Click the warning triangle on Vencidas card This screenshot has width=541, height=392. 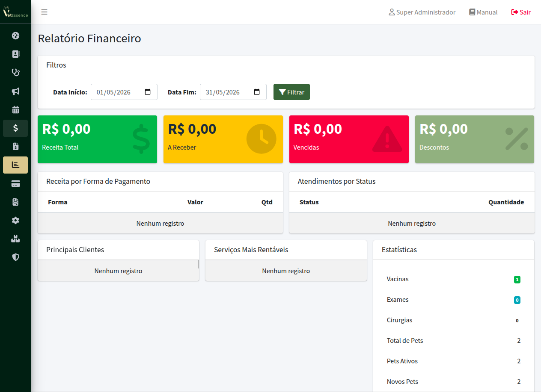coord(387,139)
